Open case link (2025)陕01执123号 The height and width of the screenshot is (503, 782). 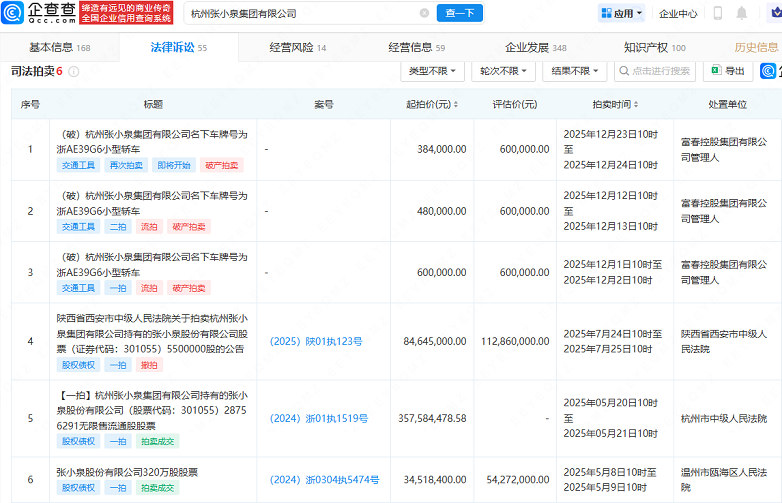click(316, 341)
